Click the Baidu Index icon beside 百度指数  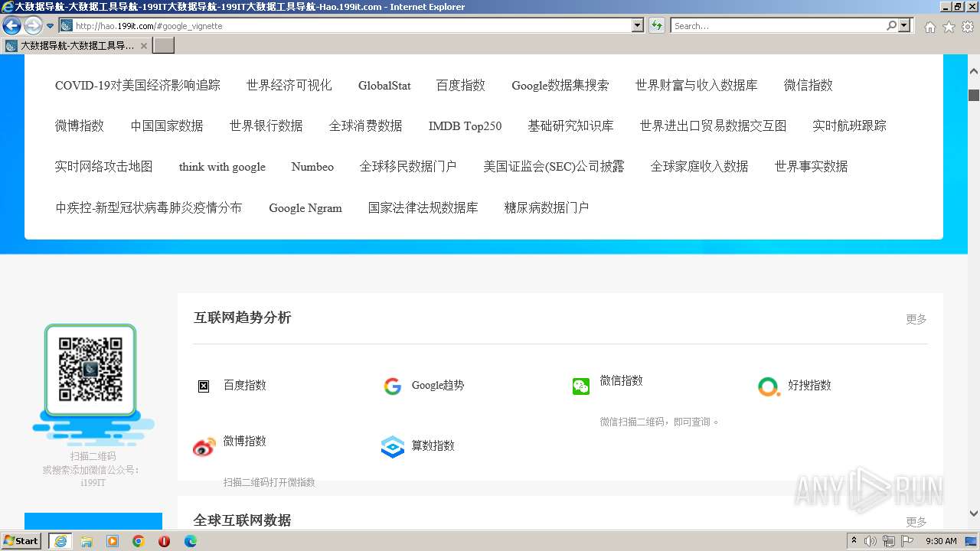click(x=204, y=386)
